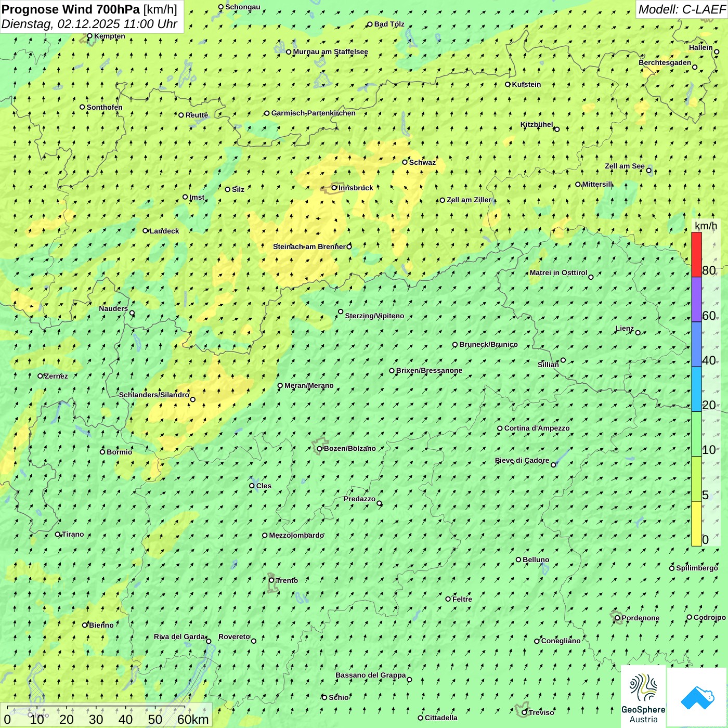Click the 'Cles' label
The height and width of the screenshot is (728, 728).
pos(264,486)
